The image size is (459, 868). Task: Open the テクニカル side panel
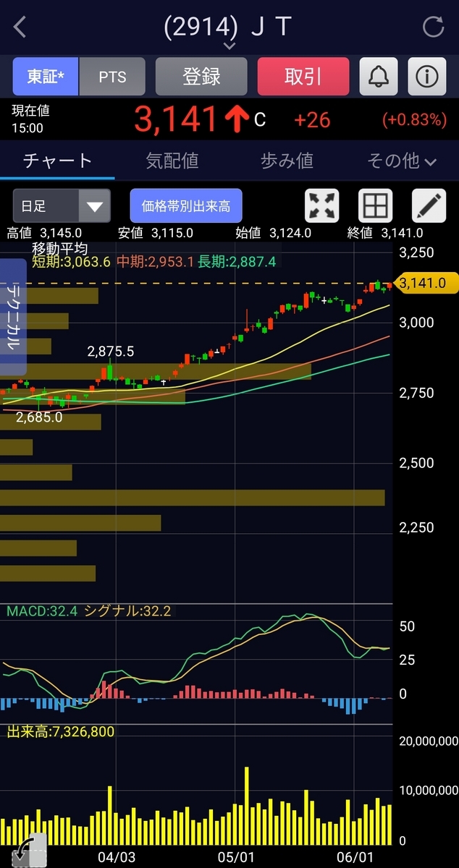pyautogui.click(x=13, y=318)
